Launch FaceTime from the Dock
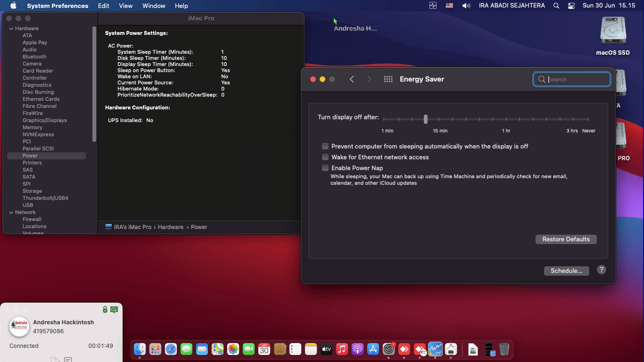 click(x=248, y=349)
